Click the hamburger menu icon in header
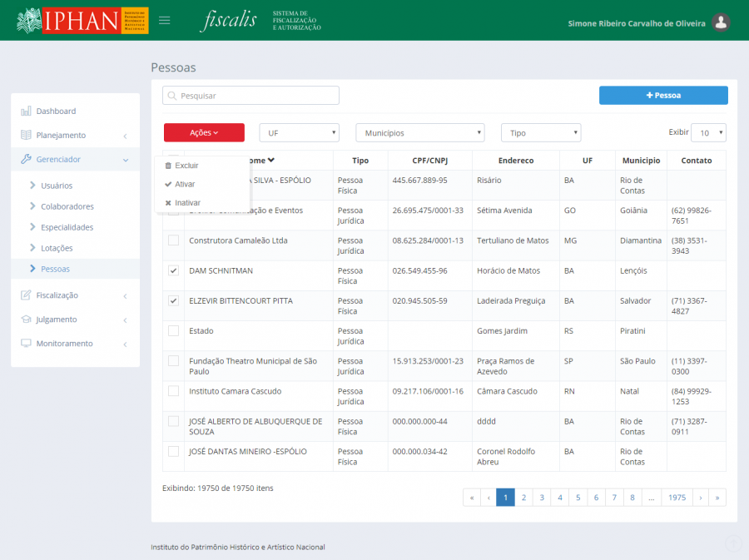749x560 pixels. coord(164,21)
